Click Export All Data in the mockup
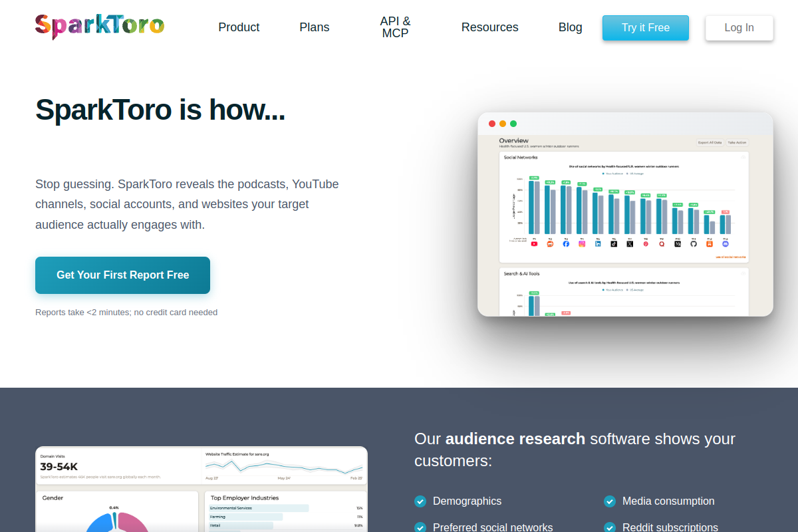This screenshot has height=532, width=798. coord(710,142)
